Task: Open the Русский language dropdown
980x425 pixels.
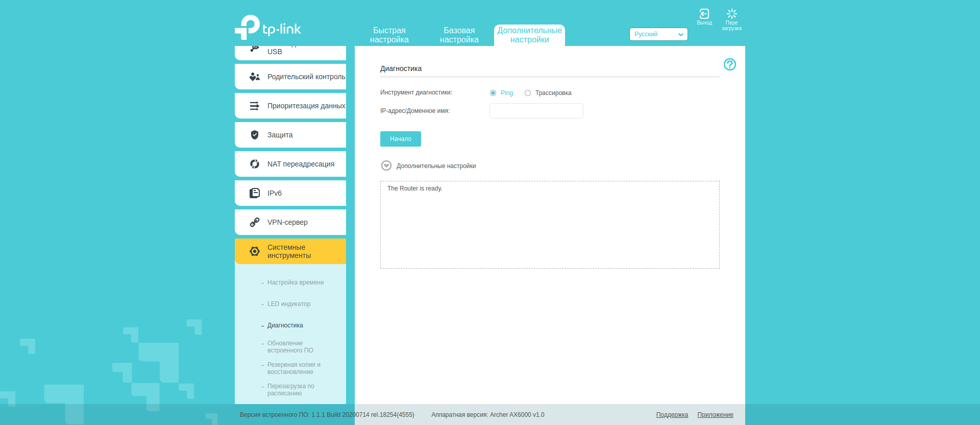Action: 658,34
